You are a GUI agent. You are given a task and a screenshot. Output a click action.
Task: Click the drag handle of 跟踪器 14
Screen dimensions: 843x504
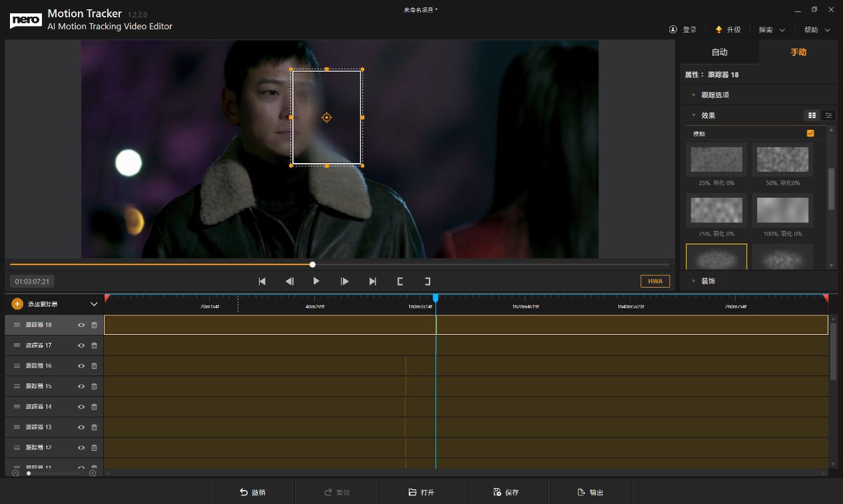click(17, 407)
